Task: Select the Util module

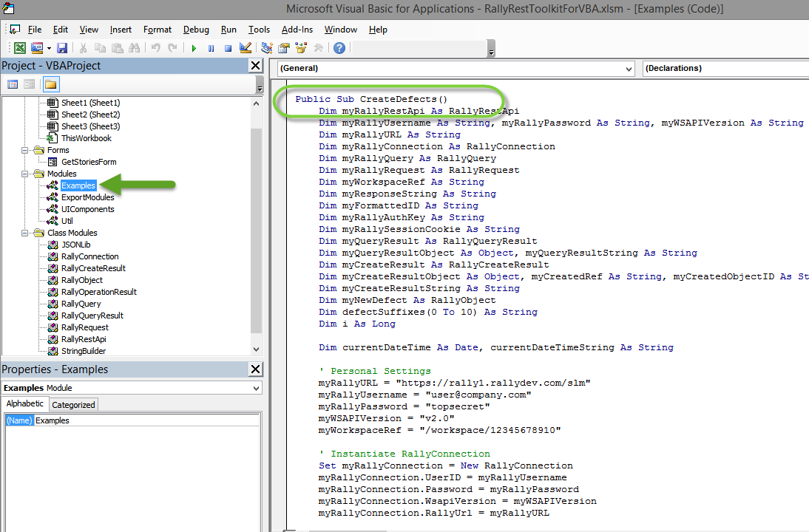Action: (x=67, y=221)
